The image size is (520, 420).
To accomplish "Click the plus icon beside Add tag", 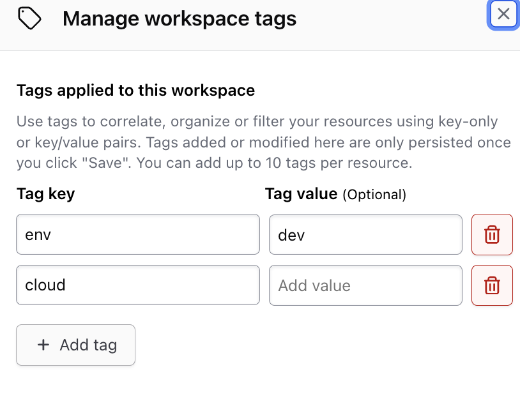I will (x=43, y=345).
